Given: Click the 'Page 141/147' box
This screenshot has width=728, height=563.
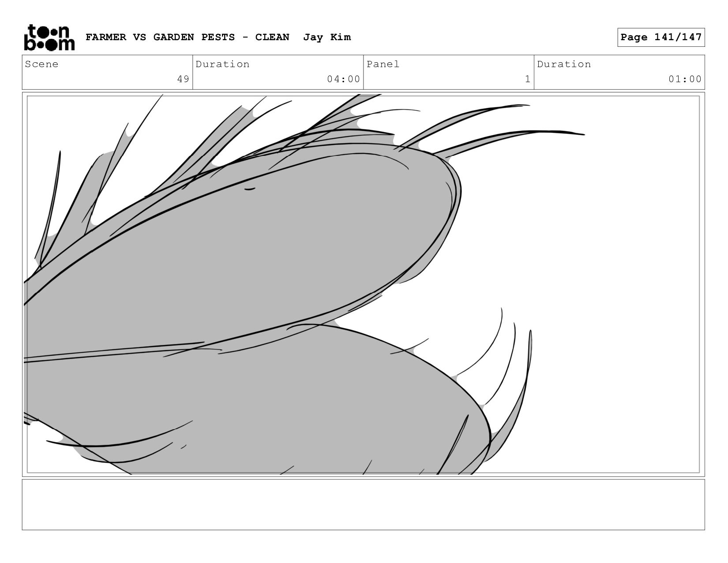Looking at the screenshot, I should point(661,37).
